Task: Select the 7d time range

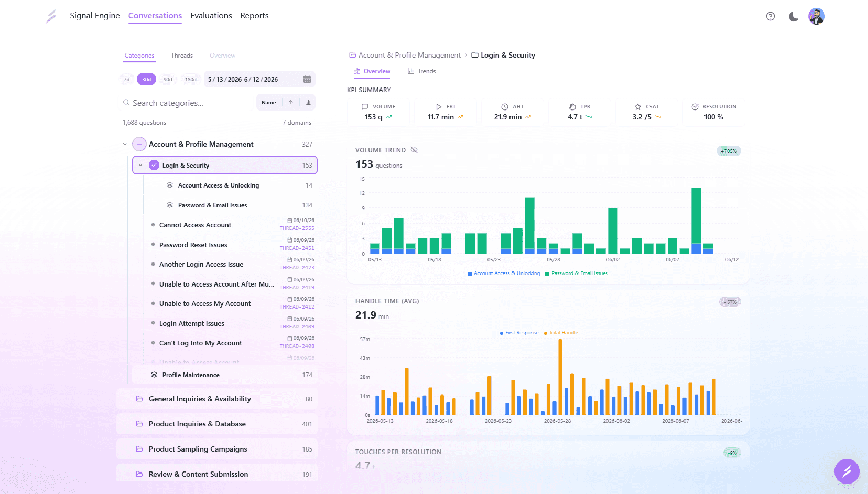Action: click(x=127, y=80)
